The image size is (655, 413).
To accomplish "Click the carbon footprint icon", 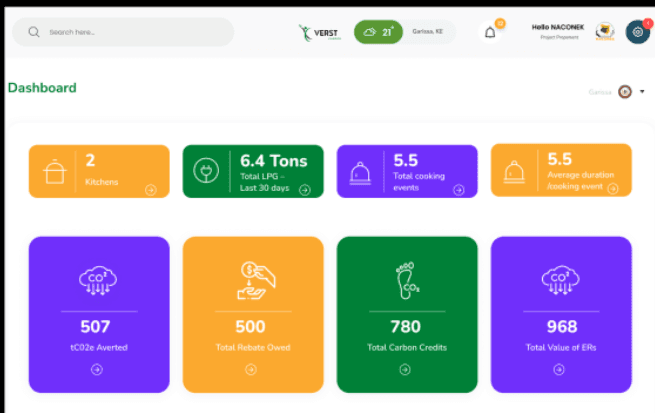I will pyautogui.click(x=405, y=281).
